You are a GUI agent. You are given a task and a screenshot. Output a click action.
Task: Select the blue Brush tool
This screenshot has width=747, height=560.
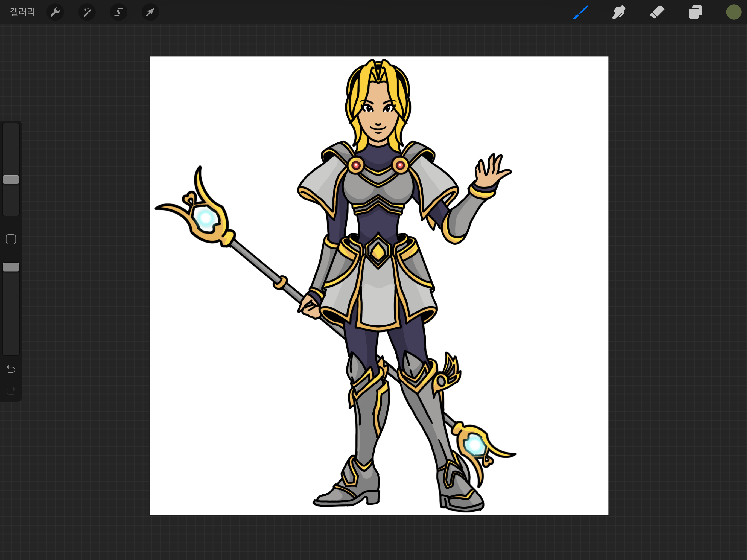(x=580, y=13)
